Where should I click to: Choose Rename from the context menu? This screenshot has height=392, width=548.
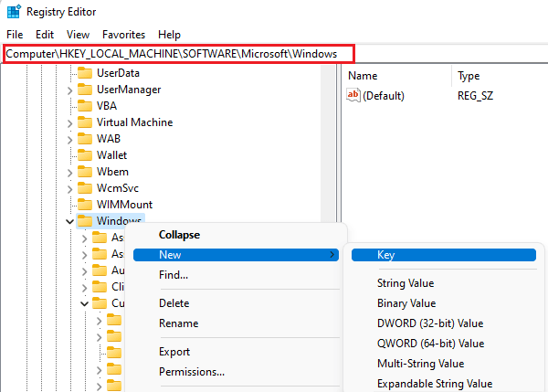[x=178, y=323]
